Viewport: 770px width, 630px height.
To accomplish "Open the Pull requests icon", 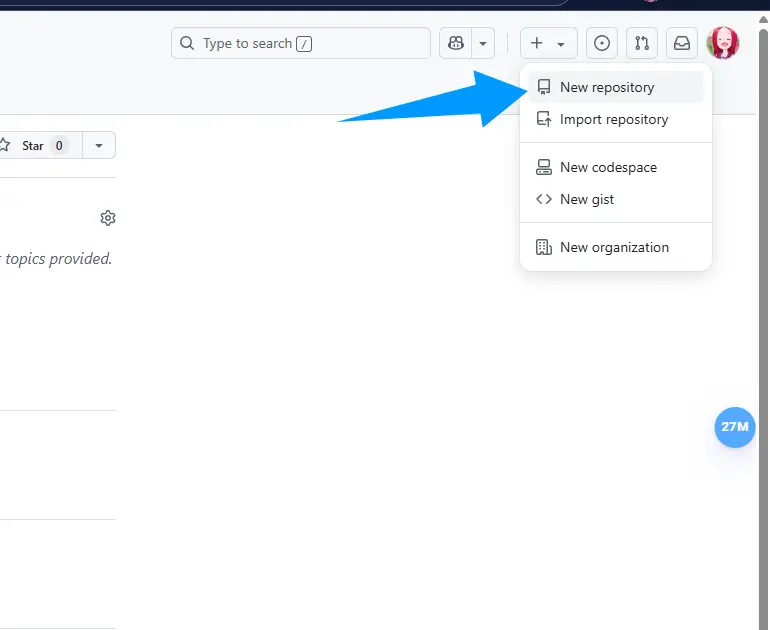I will click(x=641, y=43).
